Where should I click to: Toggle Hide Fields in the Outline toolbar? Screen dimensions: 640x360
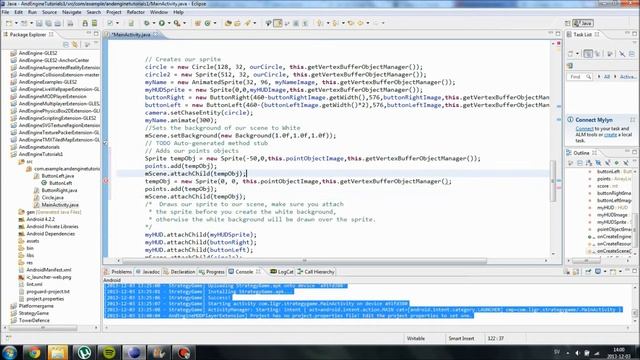pos(598,163)
